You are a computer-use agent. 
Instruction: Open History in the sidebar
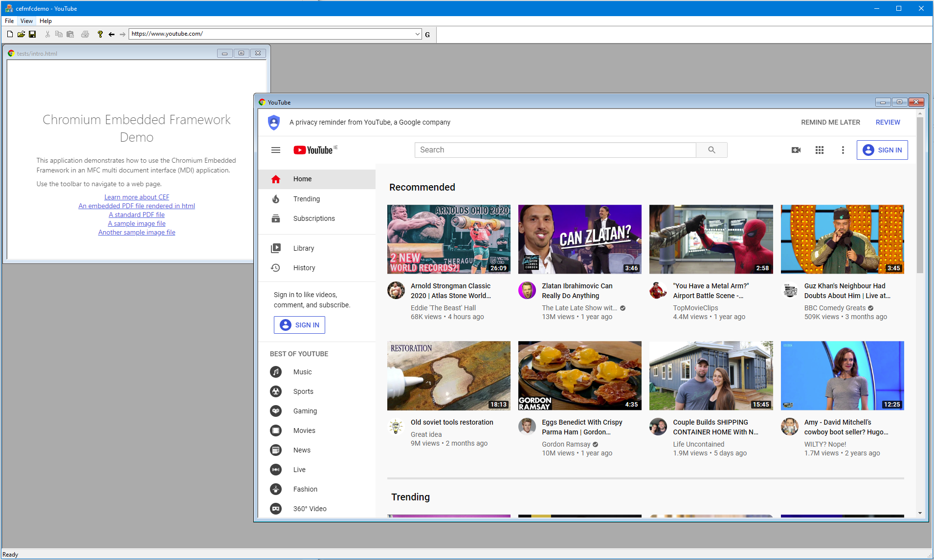[317, 268]
